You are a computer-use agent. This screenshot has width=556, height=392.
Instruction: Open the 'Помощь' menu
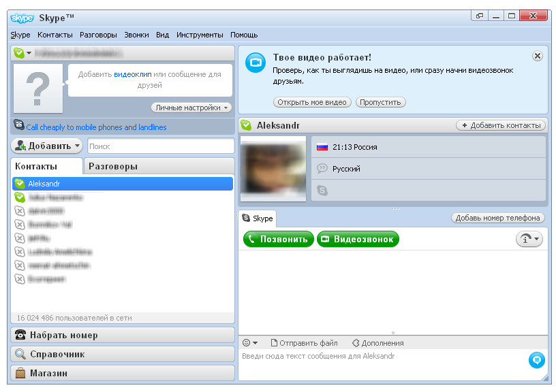[x=244, y=35]
